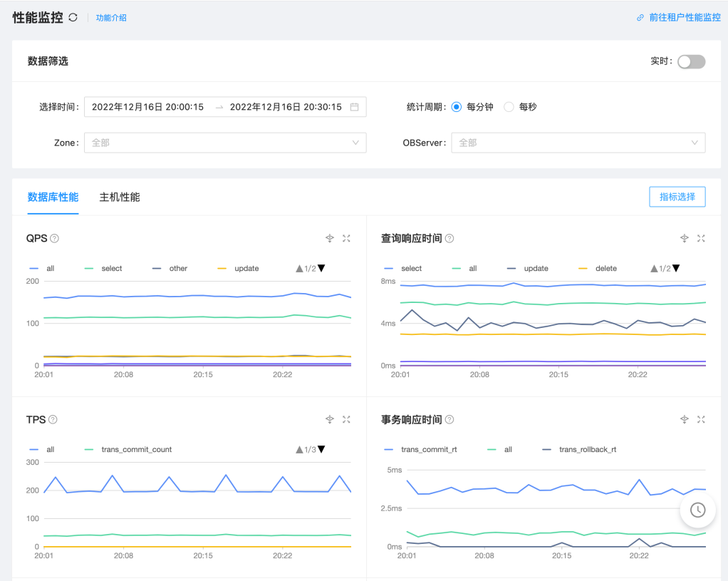
Task: Click the 指标选择 button
Action: [677, 197]
